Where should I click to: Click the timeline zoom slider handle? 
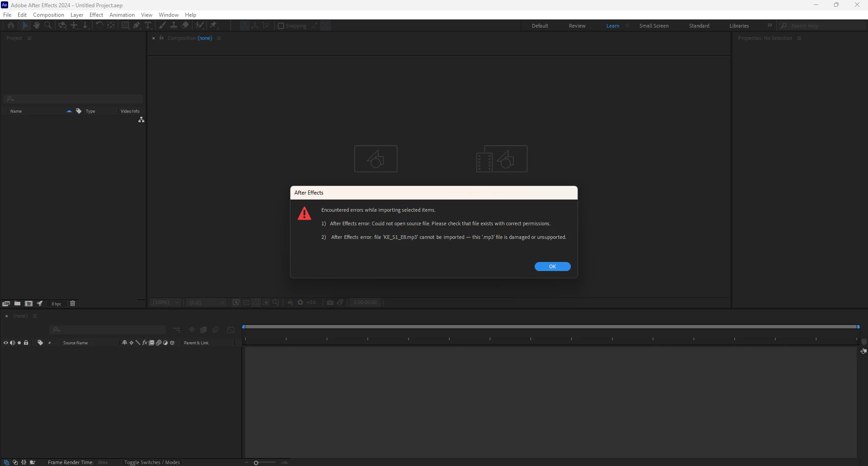(x=256, y=462)
